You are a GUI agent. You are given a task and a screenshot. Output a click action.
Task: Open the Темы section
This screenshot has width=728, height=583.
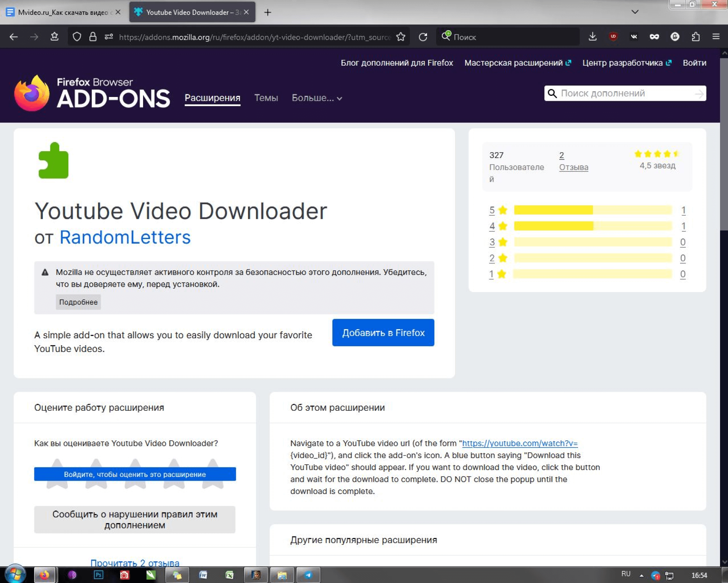[x=266, y=98]
